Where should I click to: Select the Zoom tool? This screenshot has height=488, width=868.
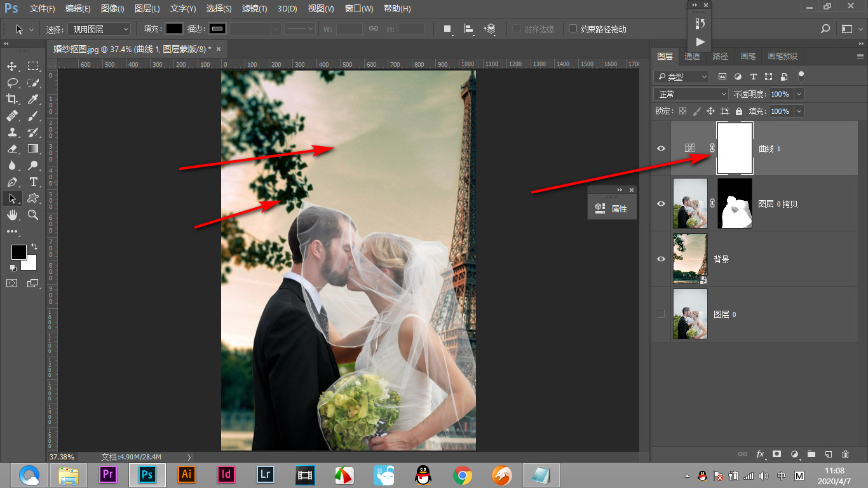(33, 215)
